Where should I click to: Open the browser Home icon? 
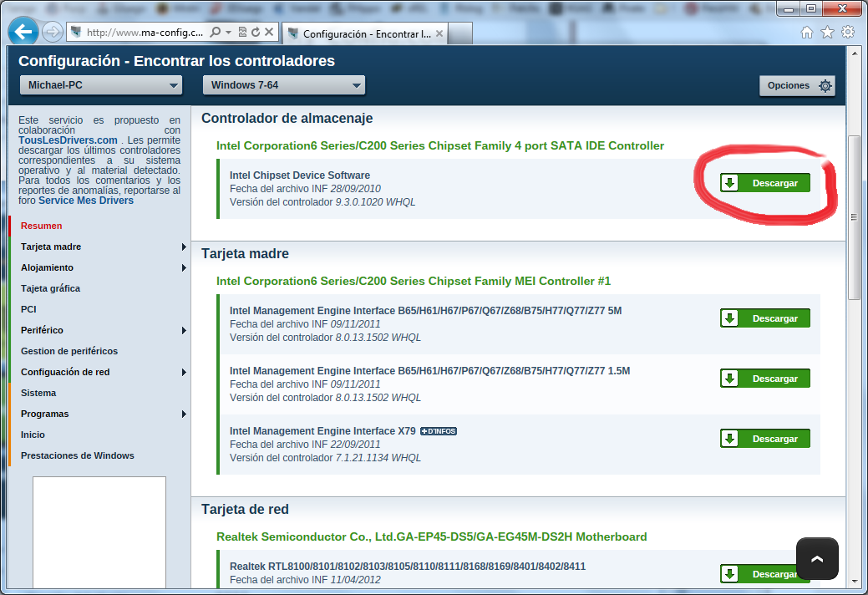click(x=807, y=32)
